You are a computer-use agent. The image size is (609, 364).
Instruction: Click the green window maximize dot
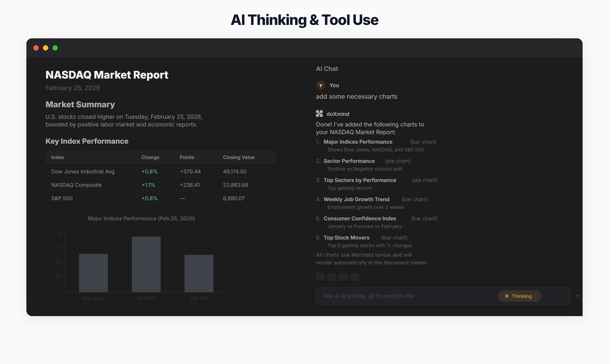pyautogui.click(x=55, y=48)
